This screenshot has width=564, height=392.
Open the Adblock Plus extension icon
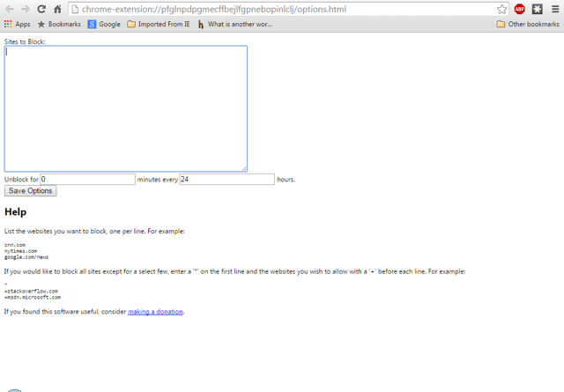[520, 9]
